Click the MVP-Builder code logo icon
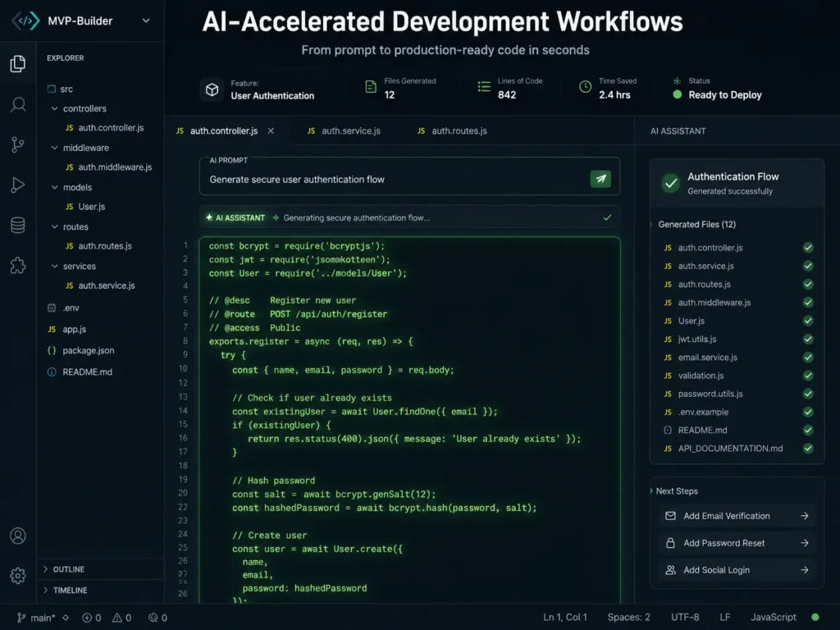 25,21
